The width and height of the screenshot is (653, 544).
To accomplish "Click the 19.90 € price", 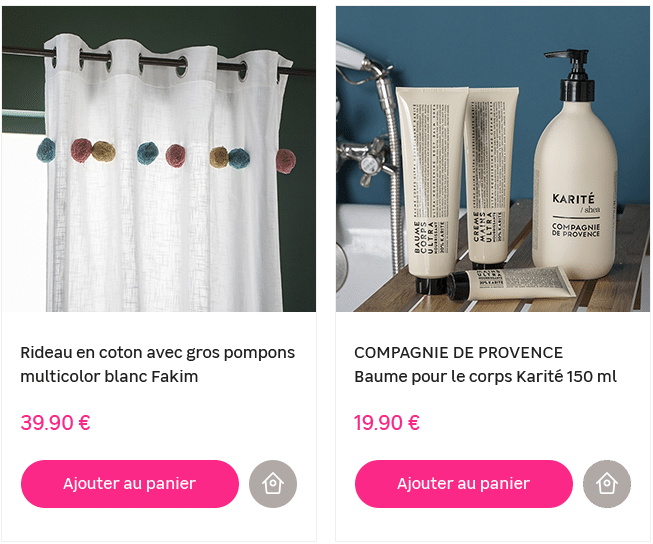I will pyautogui.click(x=387, y=423).
